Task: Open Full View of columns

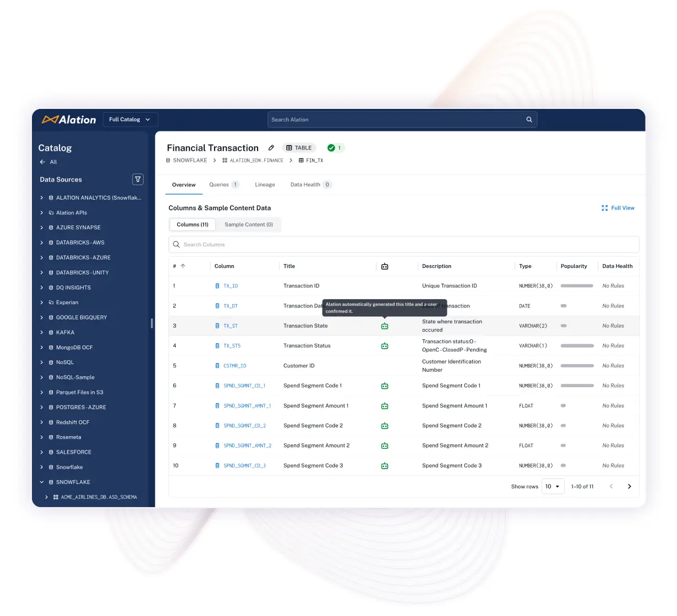Action: [618, 208]
